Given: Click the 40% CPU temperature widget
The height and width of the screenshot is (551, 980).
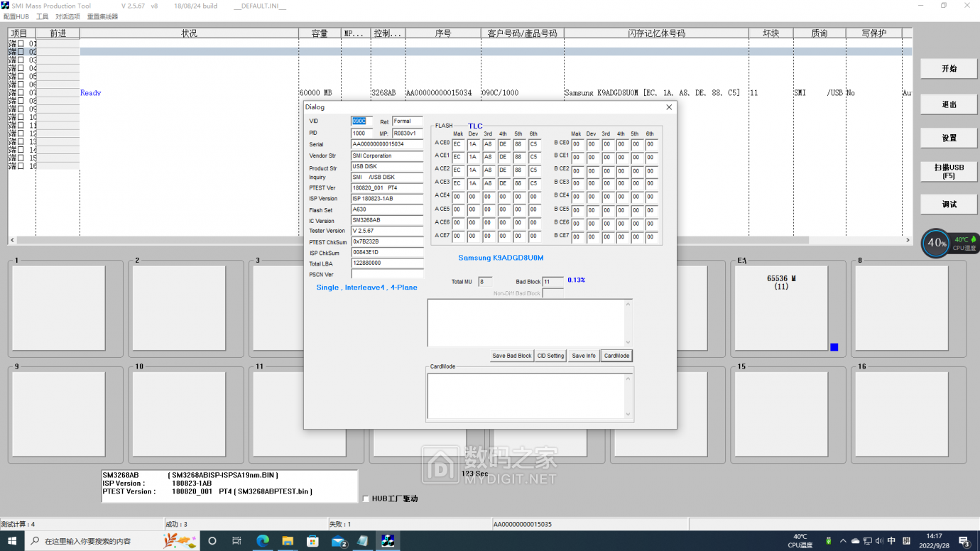Looking at the screenshot, I should coord(950,243).
